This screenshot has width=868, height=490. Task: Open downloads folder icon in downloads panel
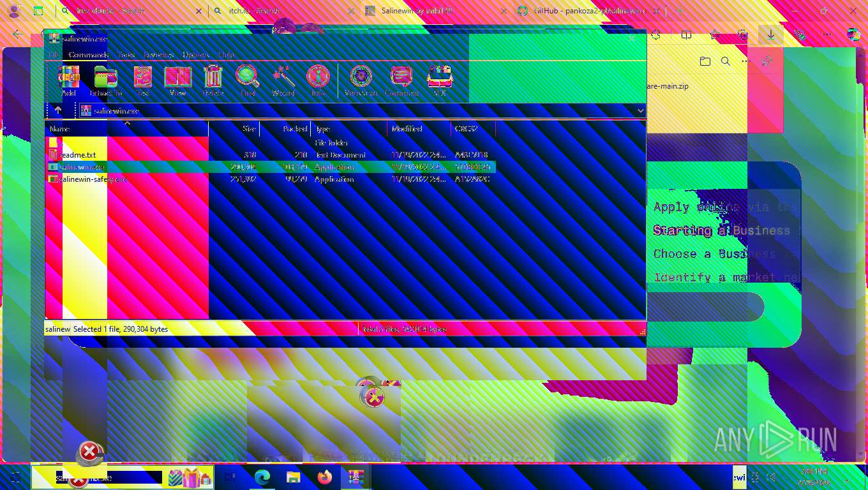(x=705, y=61)
